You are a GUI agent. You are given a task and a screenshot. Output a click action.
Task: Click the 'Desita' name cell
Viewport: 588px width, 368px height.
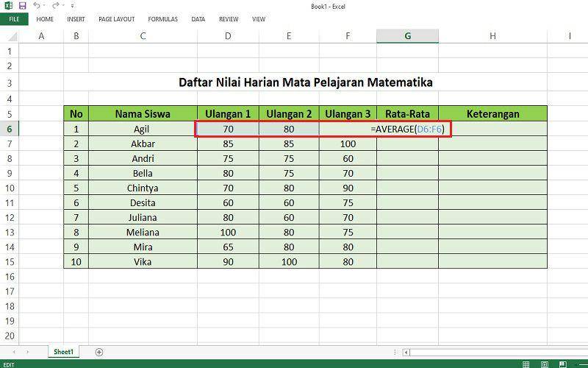[143, 203]
